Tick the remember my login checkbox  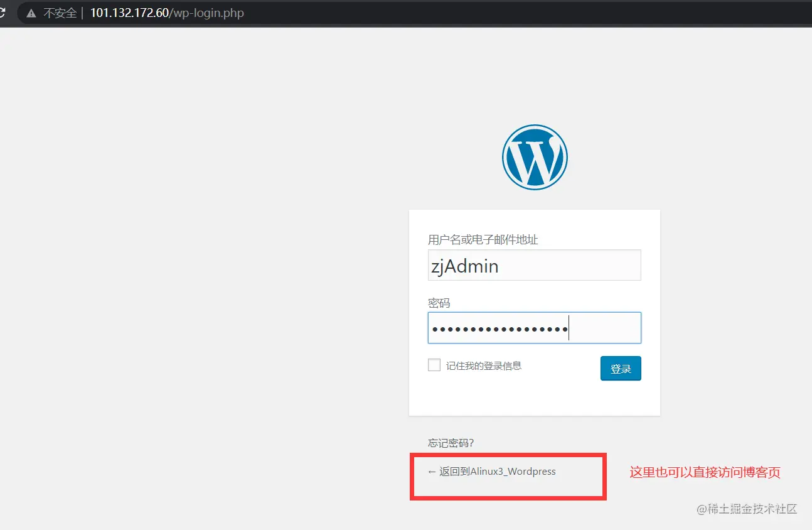[x=434, y=365]
